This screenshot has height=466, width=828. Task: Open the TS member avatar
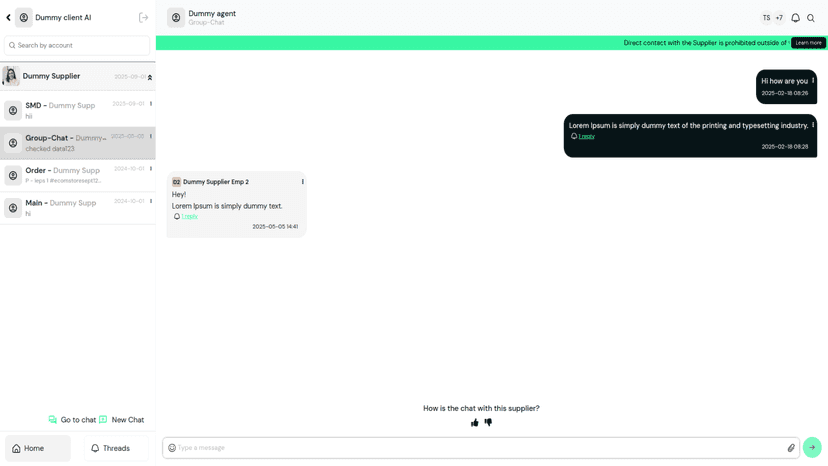[x=766, y=18]
